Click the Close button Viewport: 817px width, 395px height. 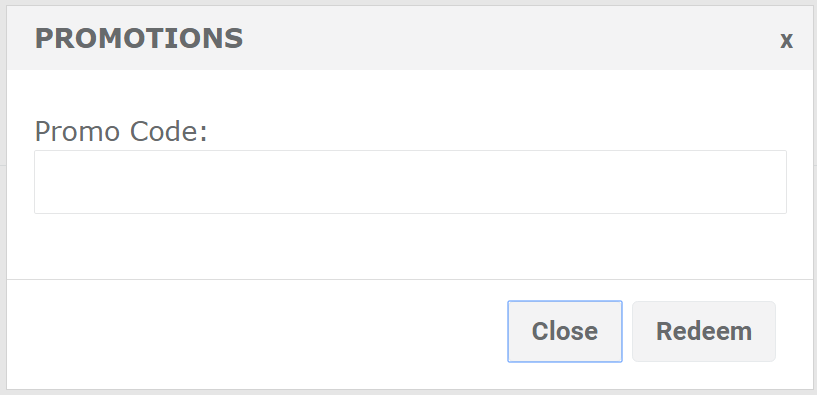click(x=564, y=331)
